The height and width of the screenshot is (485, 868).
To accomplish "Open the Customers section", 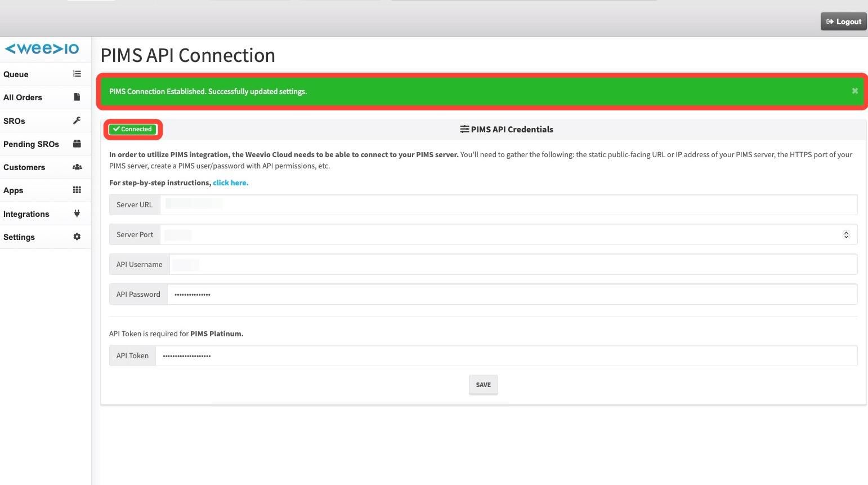I will pos(46,167).
